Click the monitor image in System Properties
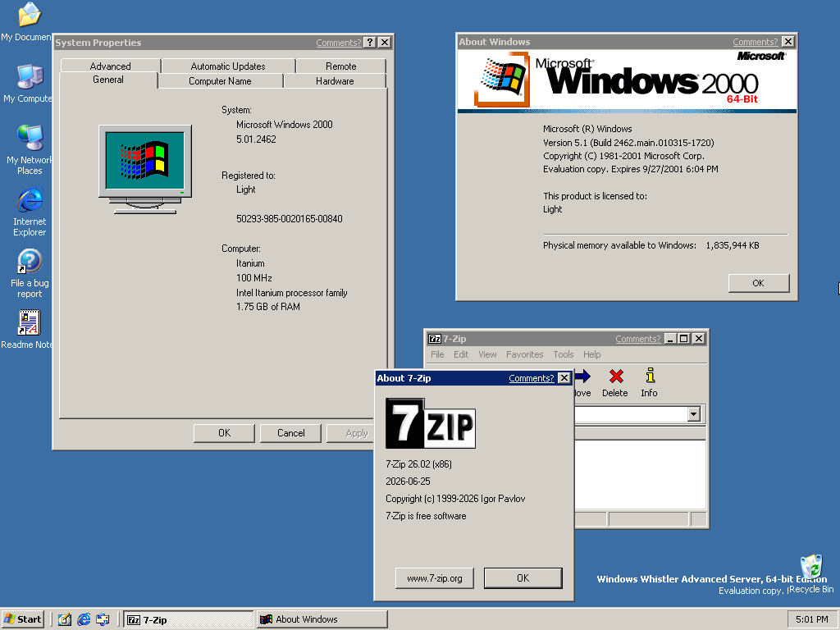The image size is (840, 630). coord(145,169)
